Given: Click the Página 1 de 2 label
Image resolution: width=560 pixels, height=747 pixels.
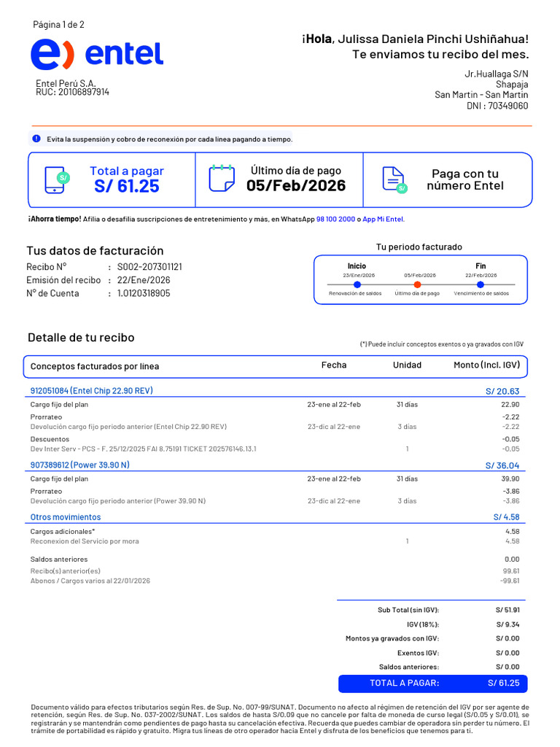Looking at the screenshot, I should pos(58,24).
